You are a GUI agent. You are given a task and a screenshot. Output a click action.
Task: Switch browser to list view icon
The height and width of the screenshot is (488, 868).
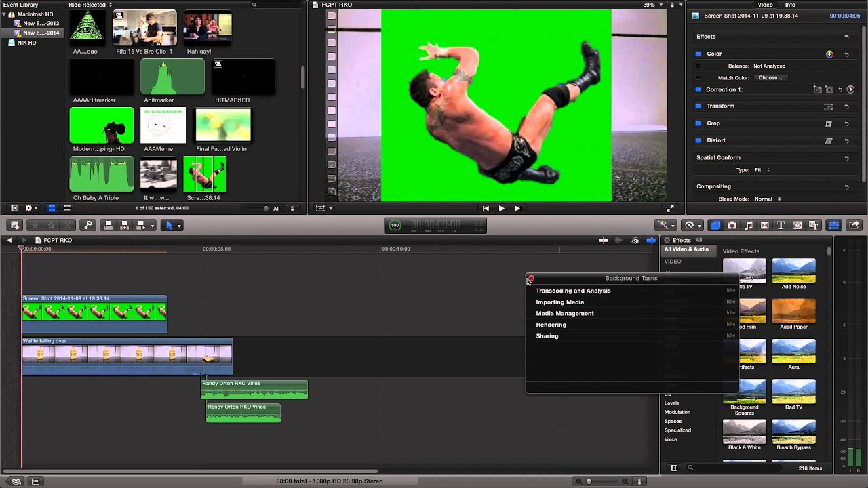(67, 209)
